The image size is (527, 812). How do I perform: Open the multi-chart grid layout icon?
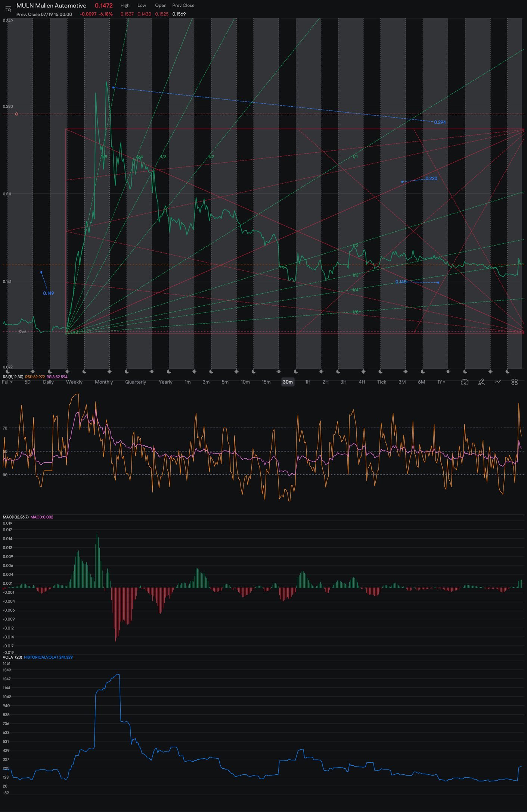(x=514, y=382)
